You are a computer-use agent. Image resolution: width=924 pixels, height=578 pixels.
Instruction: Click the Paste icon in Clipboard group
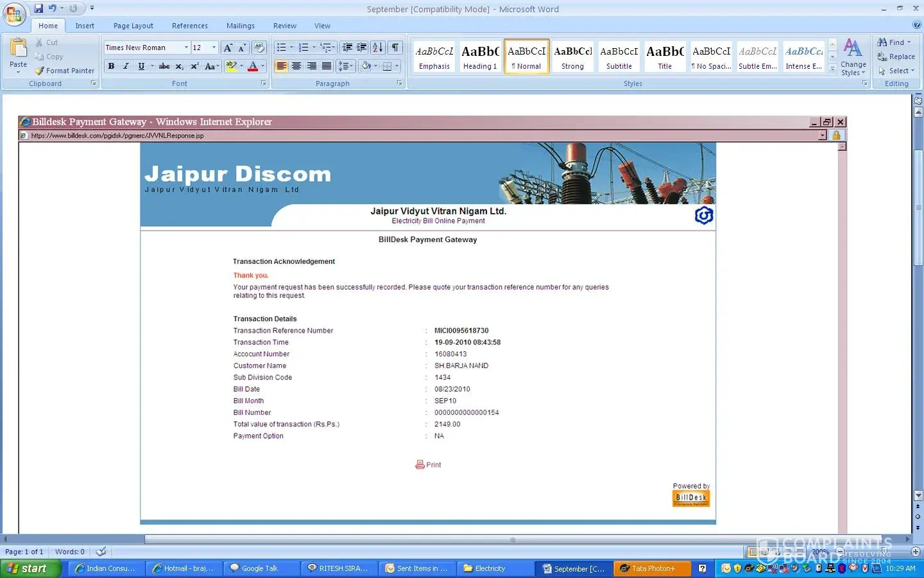point(19,53)
